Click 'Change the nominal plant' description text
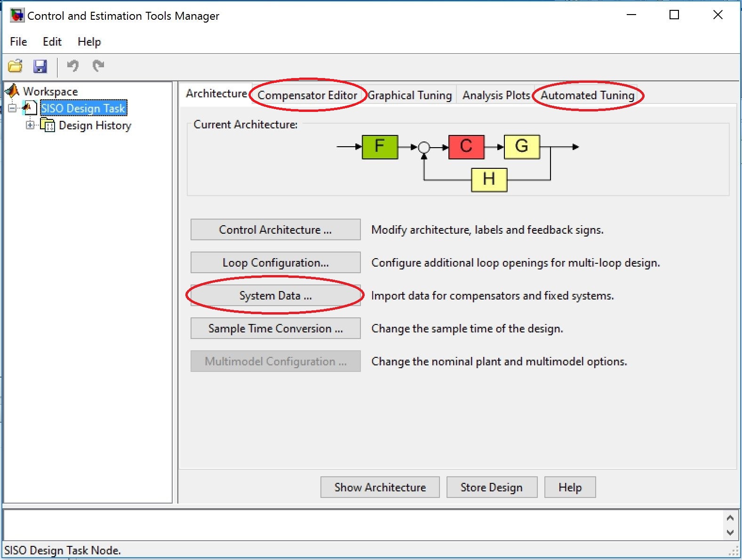This screenshot has width=742, height=560. [x=499, y=362]
